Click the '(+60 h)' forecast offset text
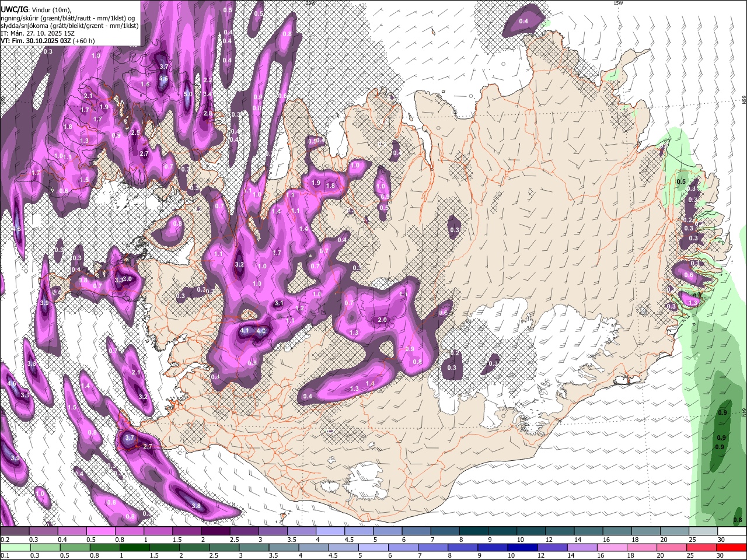 83,41
